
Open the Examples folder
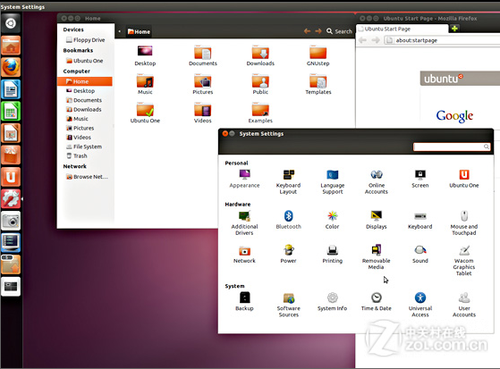pyautogui.click(x=260, y=113)
